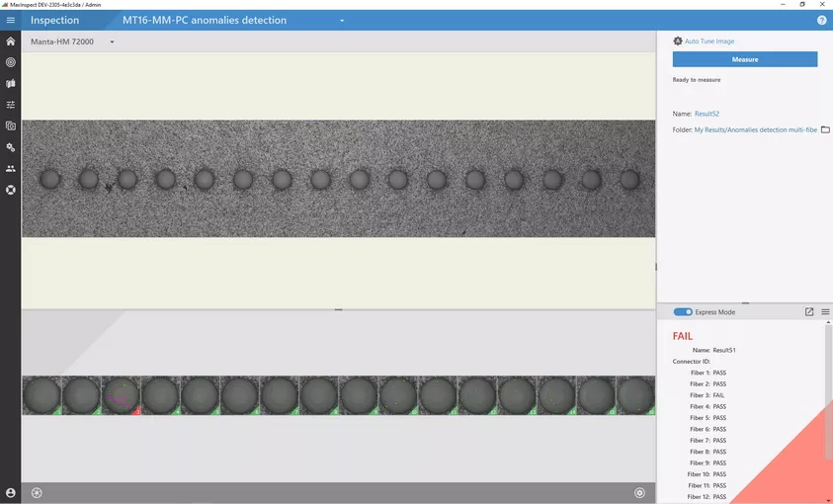Expand the Manta-HM 72000 device dropdown

pos(112,42)
